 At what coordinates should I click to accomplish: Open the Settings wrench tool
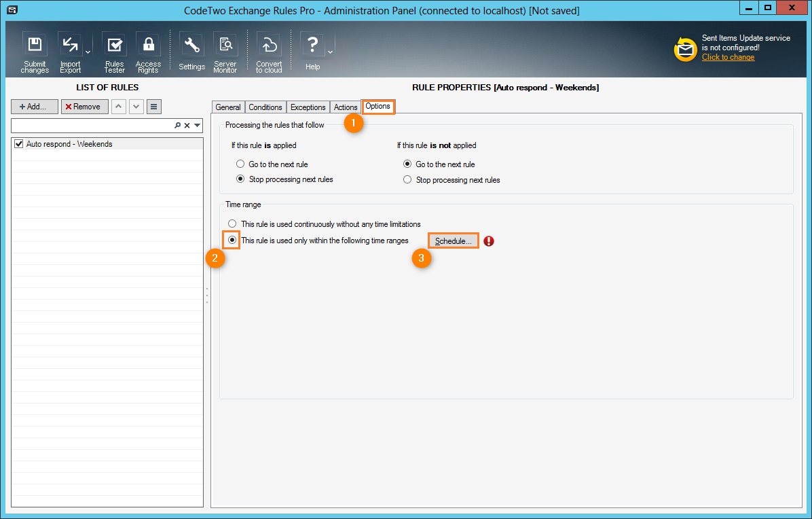click(191, 52)
